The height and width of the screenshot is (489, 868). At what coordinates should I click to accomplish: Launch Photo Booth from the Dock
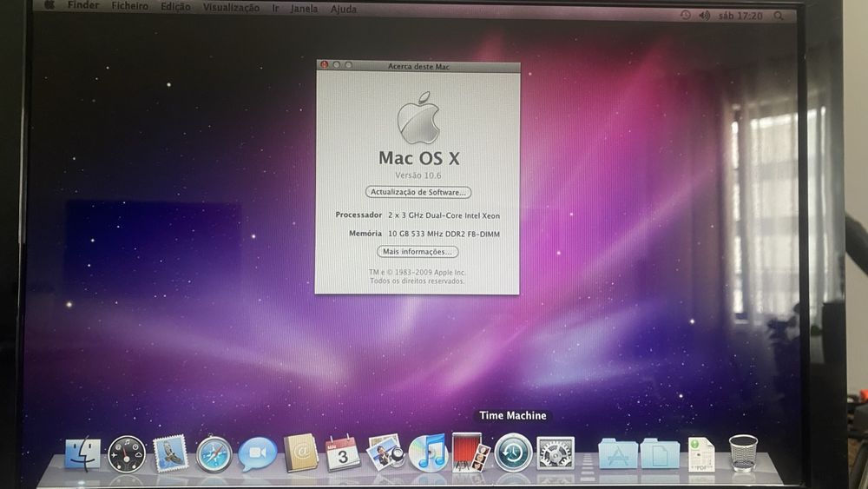tap(470, 452)
